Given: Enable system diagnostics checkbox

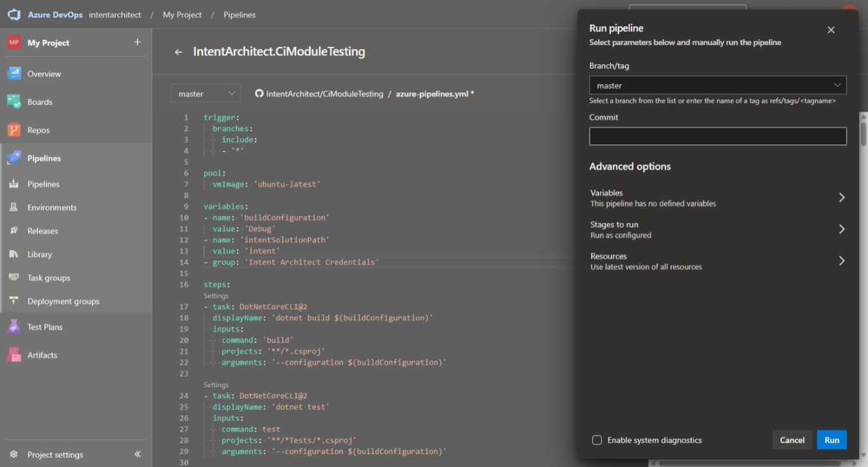Looking at the screenshot, I should 597,440.
